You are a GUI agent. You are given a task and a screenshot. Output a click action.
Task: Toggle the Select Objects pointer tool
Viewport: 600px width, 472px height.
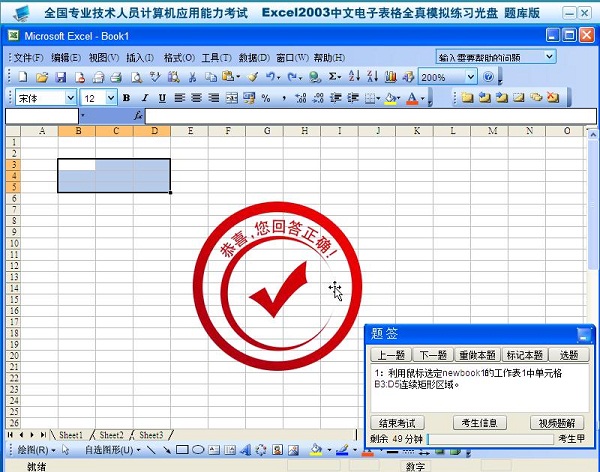(x=66, y=450)
